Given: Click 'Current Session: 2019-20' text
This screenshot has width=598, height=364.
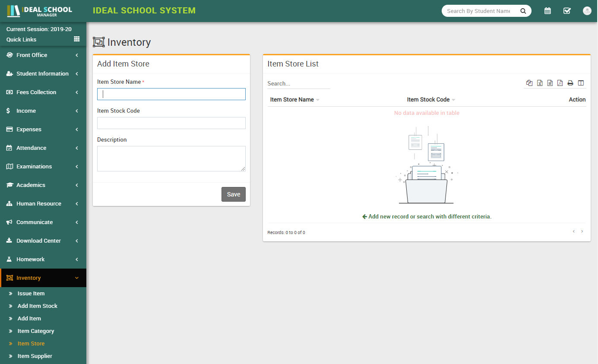Looking at the screenshot, I should [x=39, y=29].
